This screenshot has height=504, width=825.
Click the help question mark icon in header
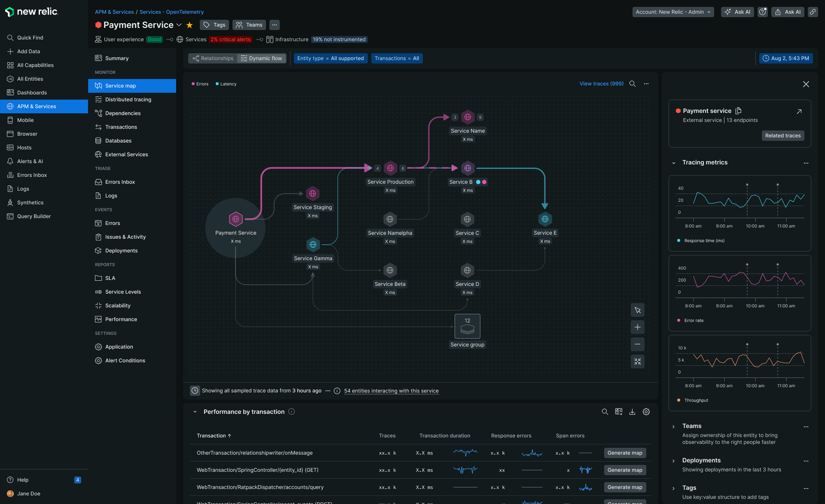(763, 12)
